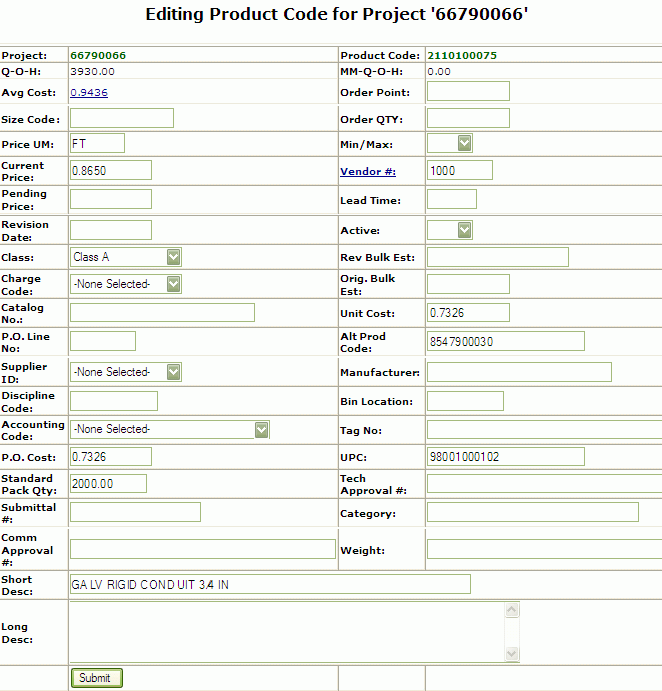Click the Standard Pack Qty field

coord(108,484)
